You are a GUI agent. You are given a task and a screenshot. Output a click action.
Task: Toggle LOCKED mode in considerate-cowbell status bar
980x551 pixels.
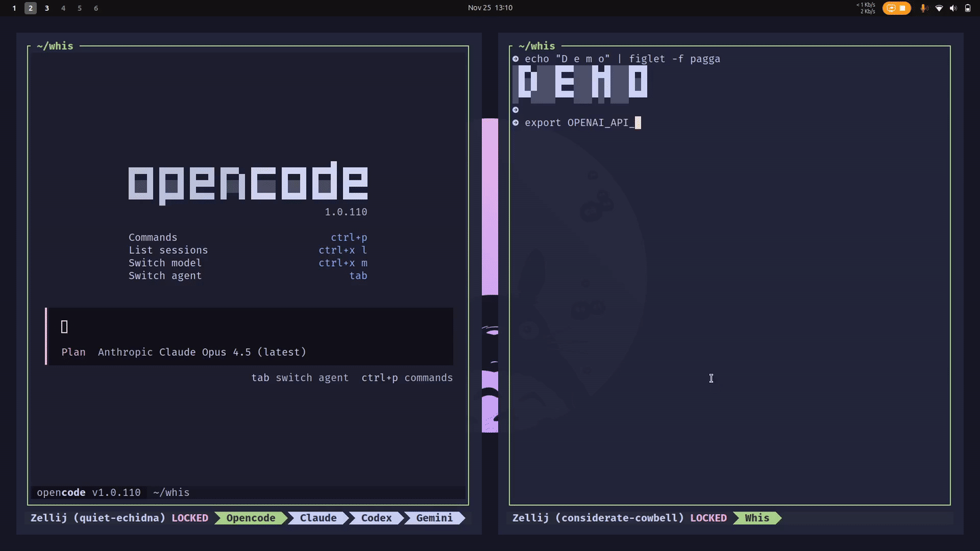coord(708,518)
